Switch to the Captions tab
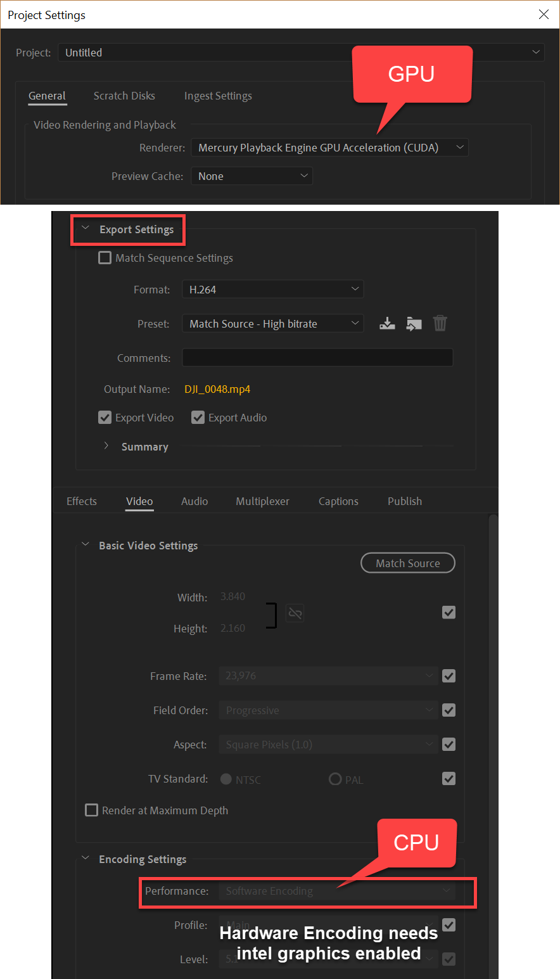The image size is (560, 979). [338, 501]
